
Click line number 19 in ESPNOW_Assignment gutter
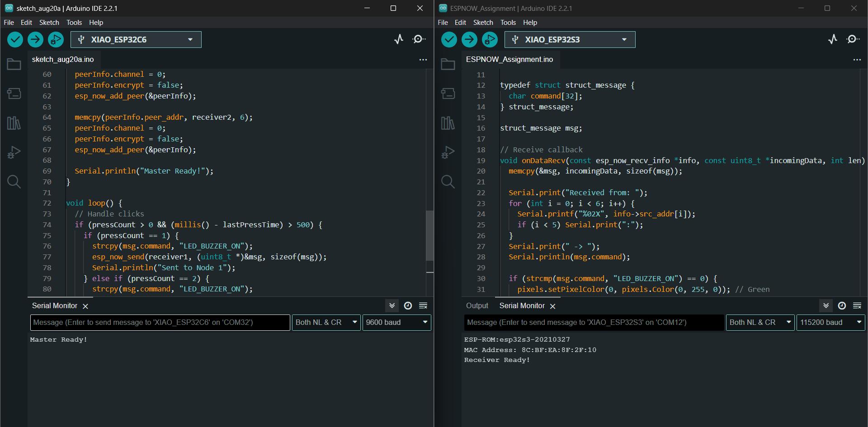click(x=481, y=160)
